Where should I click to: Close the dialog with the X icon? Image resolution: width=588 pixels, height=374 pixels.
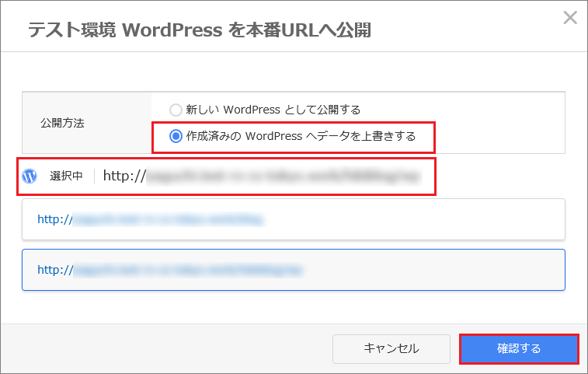click(x=570, y=18)
